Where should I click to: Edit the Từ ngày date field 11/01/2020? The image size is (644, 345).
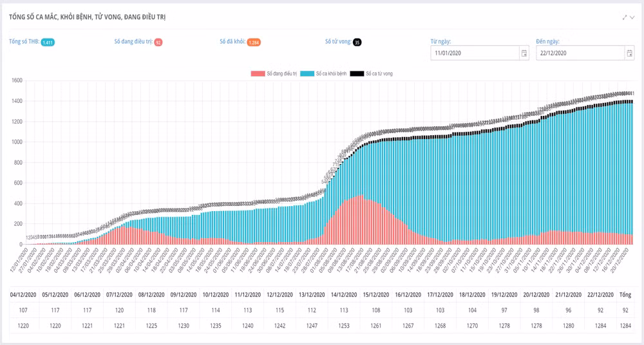(475, 53)
